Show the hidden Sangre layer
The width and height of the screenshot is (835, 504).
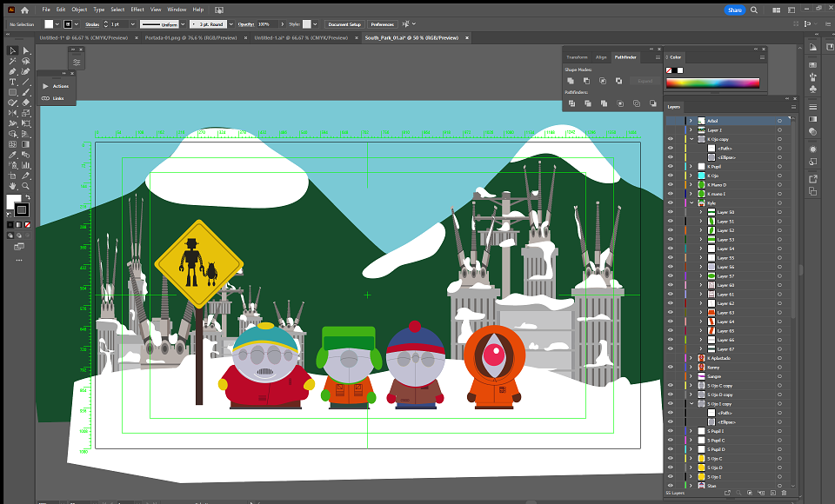coord(671,376)
